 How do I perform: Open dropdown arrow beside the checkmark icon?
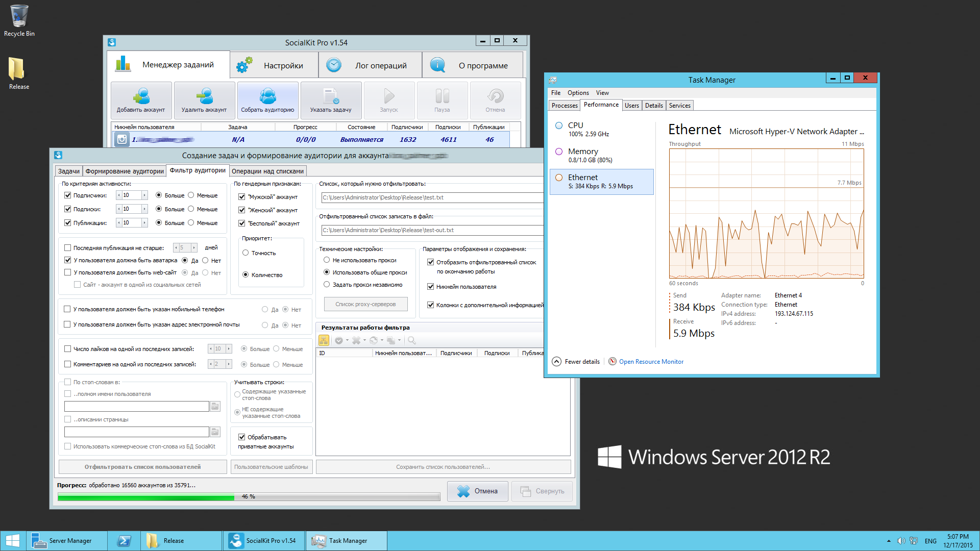347,340
